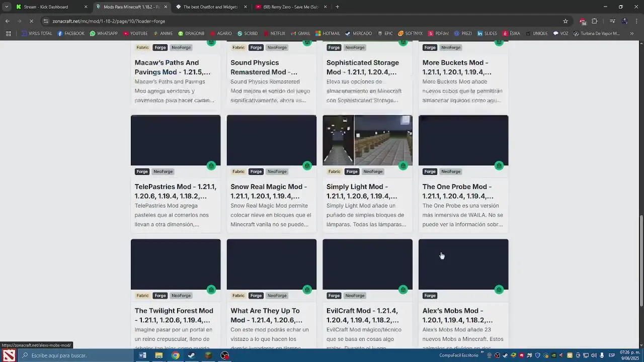Open Sophisticated Storage Mod title link
This screenshot has height=362, width=644.
[362, 67]
